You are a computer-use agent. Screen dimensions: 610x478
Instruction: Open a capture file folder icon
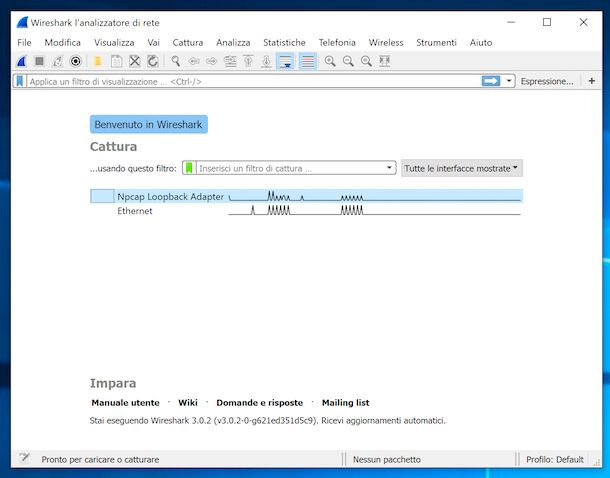tap(98, 61)
